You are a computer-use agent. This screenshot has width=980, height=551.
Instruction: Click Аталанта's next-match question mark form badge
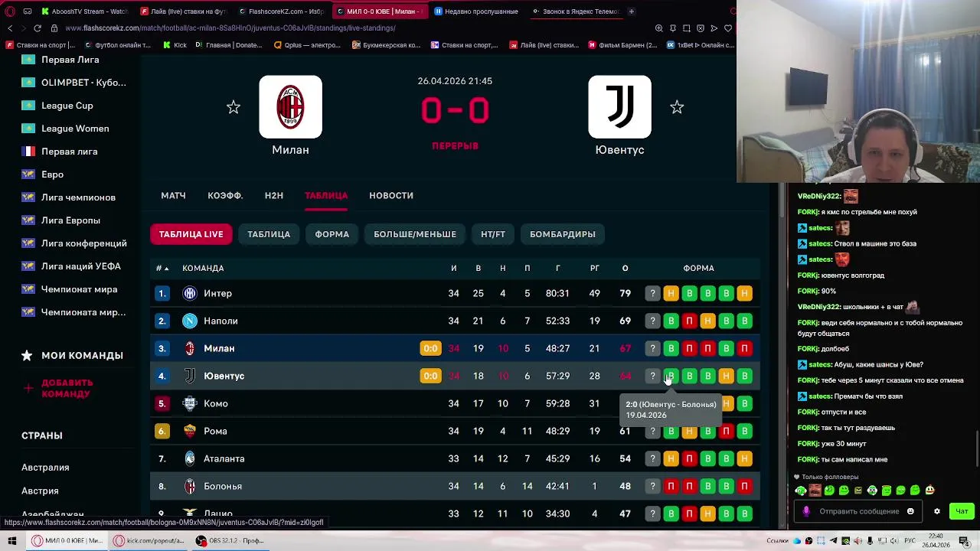coord(652,458)
